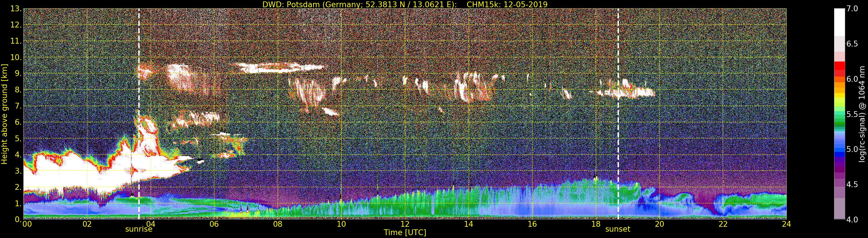
Task: Click the time-axis tick label '02'
Action: coord(87,224)
